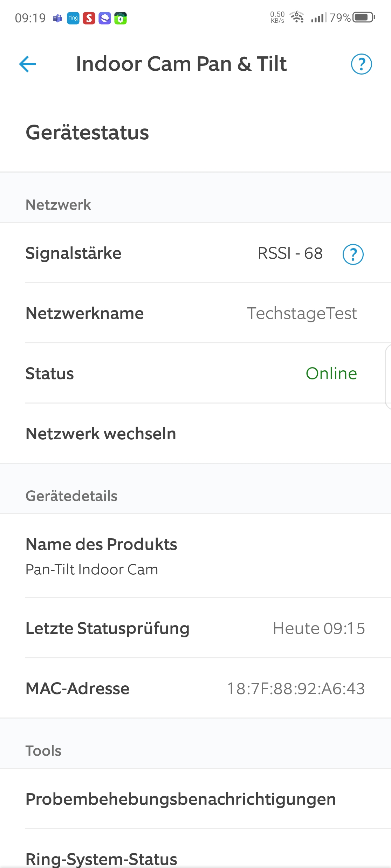The width and height of the screenshot is (391, 868).
Task: Tap the red S notification icon
Action: click(89, 18)
